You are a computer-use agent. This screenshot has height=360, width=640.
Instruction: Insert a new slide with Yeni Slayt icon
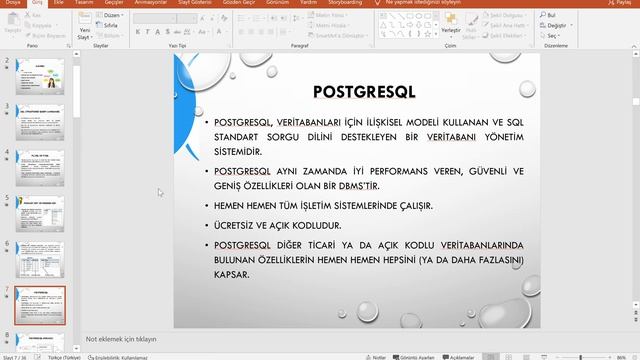coord(84,19)
